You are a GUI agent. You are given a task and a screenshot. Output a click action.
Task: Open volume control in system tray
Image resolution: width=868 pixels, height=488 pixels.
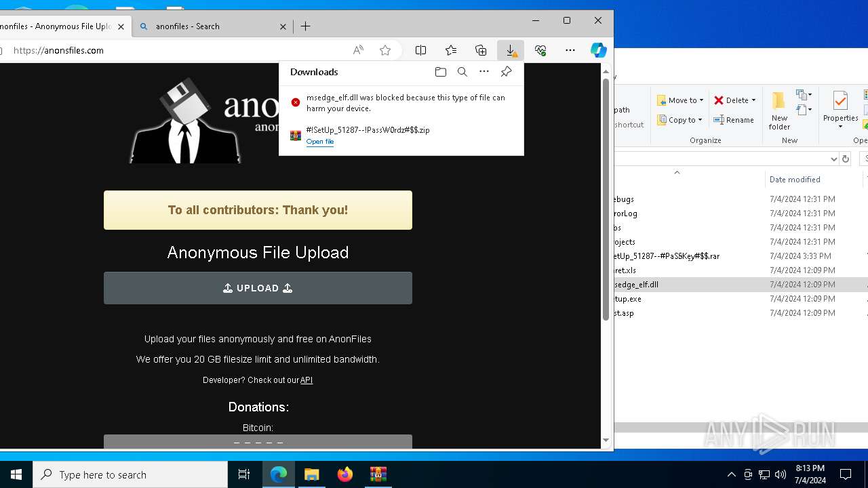tap(780, 474)
